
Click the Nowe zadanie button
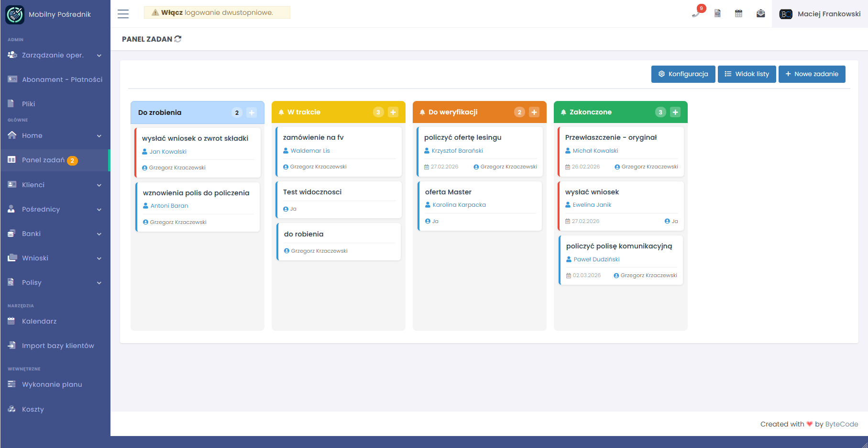tap(812, 74)
